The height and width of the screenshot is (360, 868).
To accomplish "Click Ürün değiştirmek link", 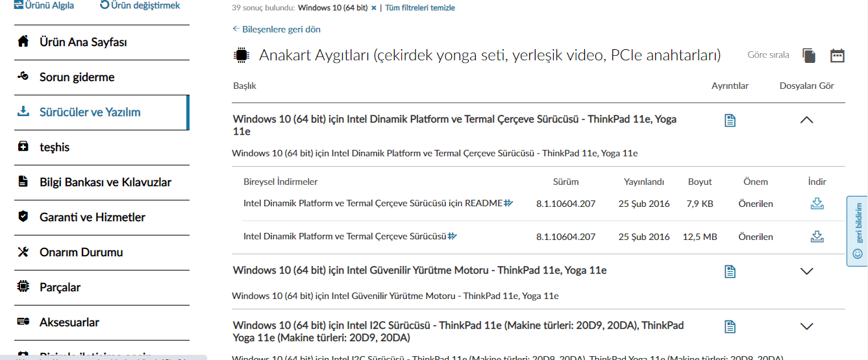I will [140, 5].
